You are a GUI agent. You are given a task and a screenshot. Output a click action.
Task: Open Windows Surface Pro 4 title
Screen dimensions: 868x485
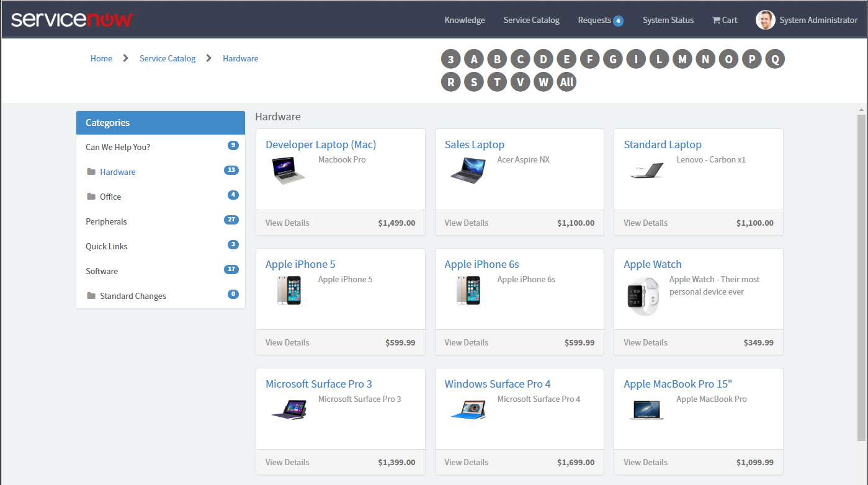click(x=498, y=384)
